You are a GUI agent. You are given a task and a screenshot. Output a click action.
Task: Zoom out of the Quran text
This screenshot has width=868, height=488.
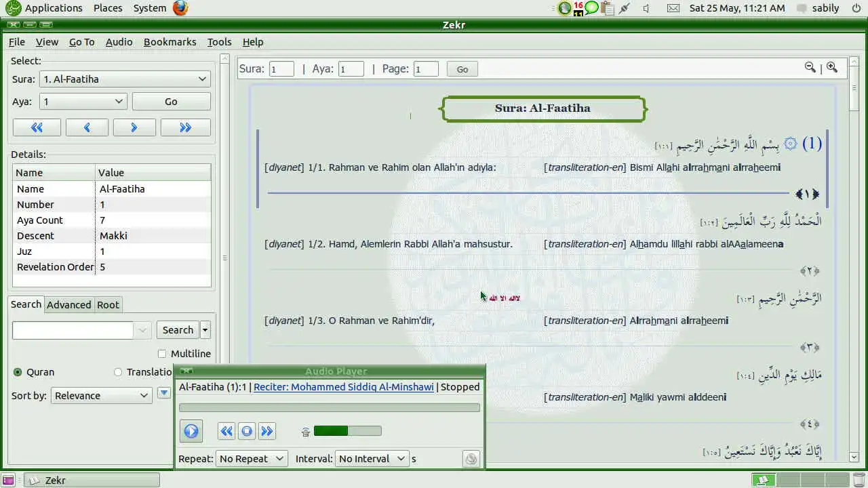(810, 68)
